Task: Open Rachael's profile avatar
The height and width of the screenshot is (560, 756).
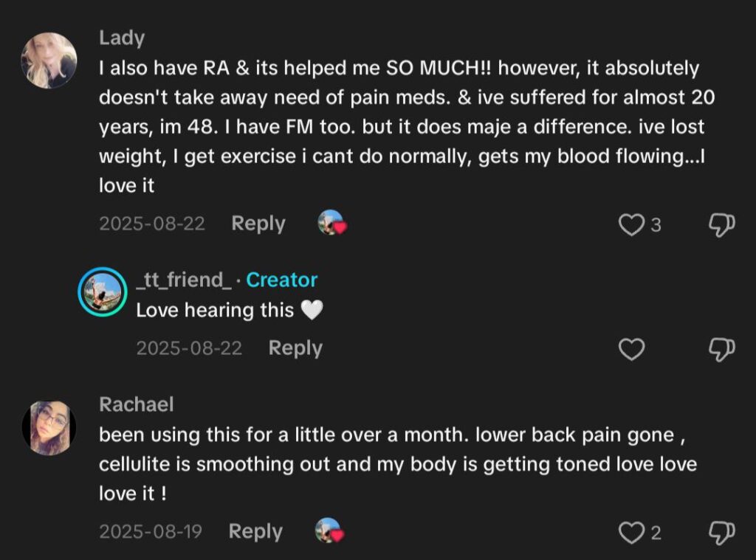Action: pos(49,427)
